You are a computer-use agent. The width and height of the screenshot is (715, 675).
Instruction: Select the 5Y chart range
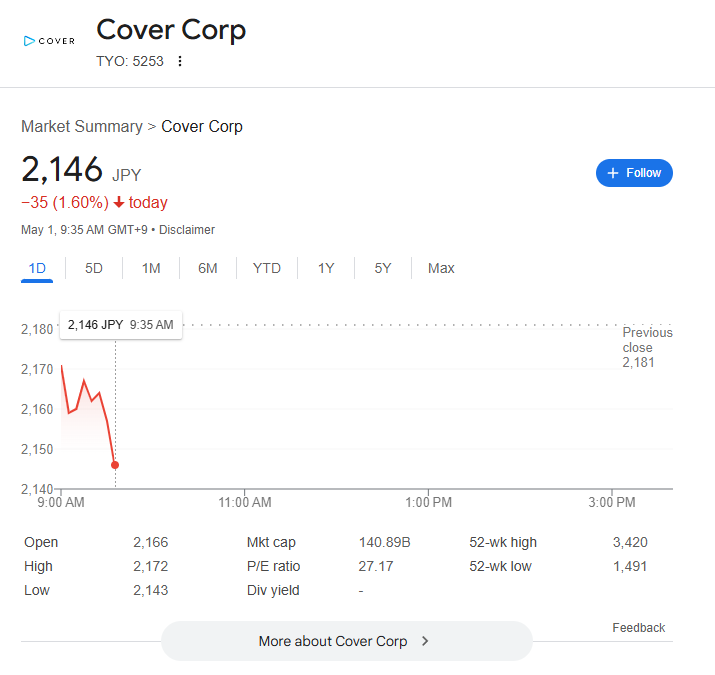383,268
